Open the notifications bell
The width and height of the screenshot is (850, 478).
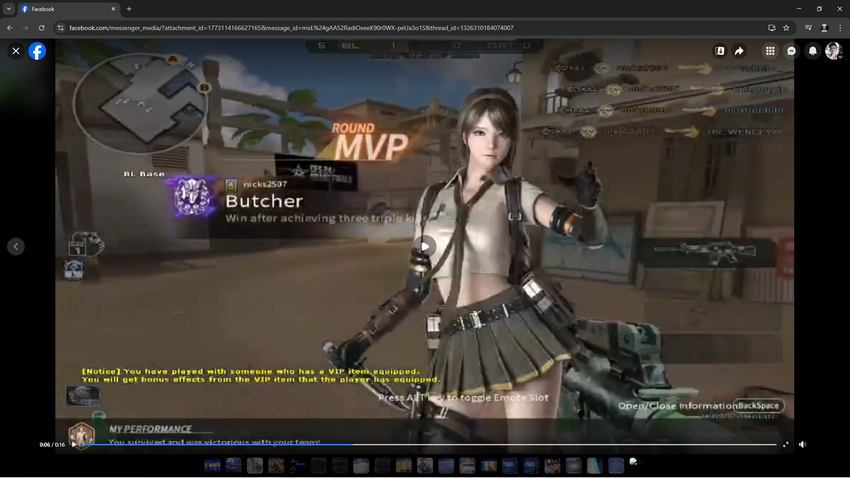click(813, 51)
